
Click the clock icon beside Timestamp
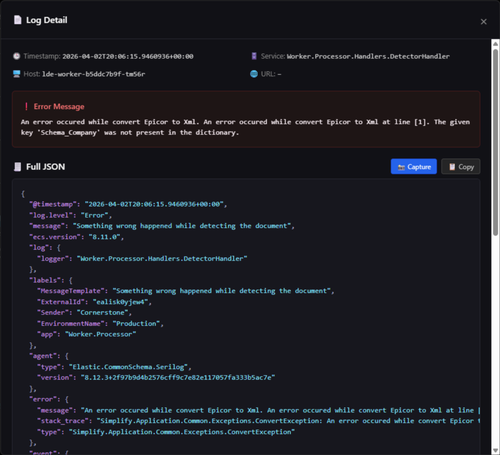16,56
